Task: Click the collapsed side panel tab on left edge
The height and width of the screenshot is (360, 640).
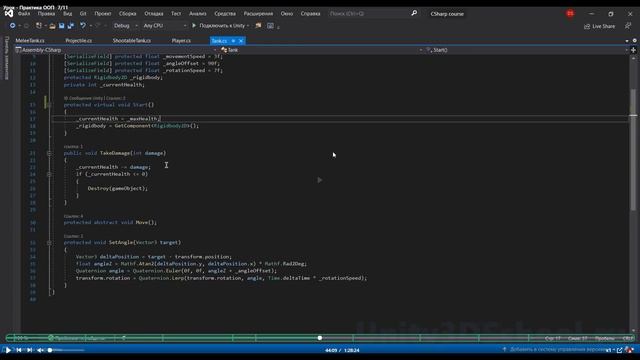Action: (x=6, y=58)
